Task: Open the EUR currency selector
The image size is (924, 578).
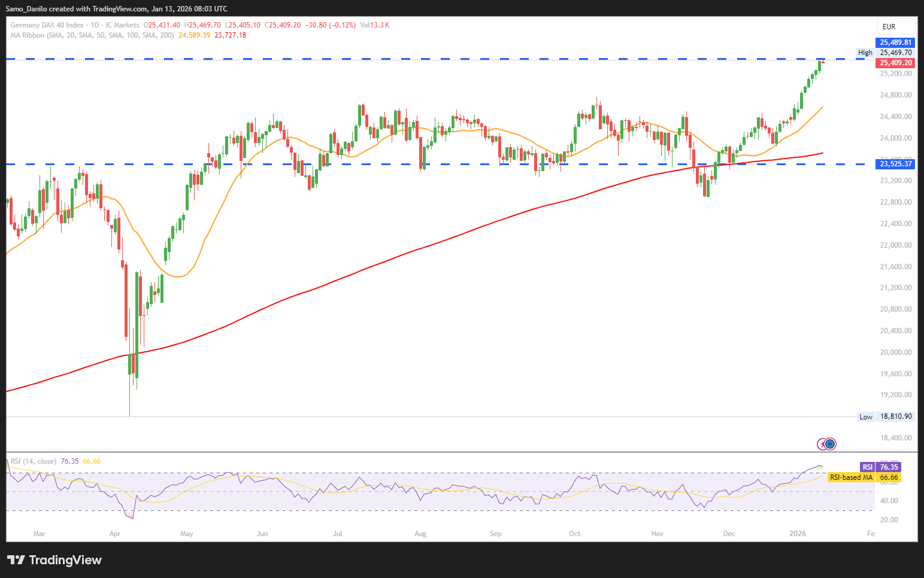Action: pos(889,27)
